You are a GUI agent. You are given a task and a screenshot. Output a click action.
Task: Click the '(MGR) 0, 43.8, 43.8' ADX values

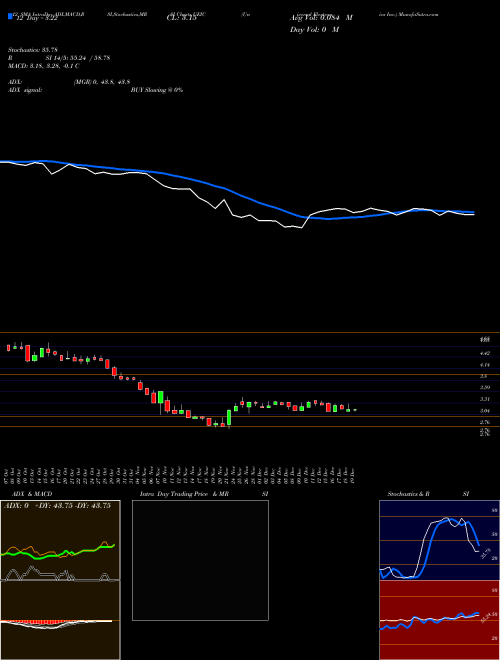point(102,82)
